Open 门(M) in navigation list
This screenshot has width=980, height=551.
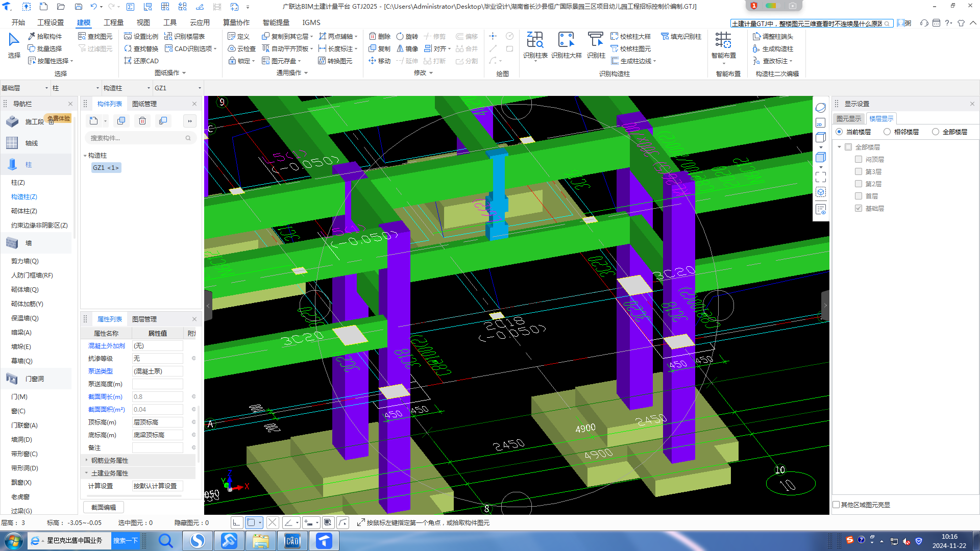[x=19, y=396]
